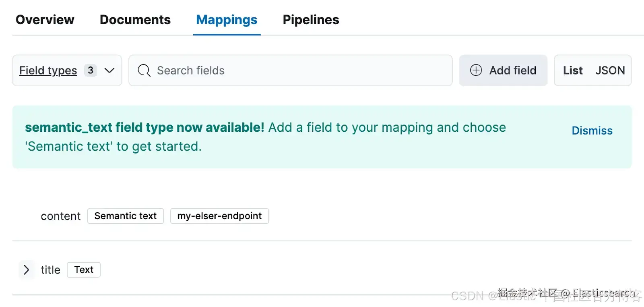
Task: Go to the Pipelines tab
Action: [x=311, y=20]
